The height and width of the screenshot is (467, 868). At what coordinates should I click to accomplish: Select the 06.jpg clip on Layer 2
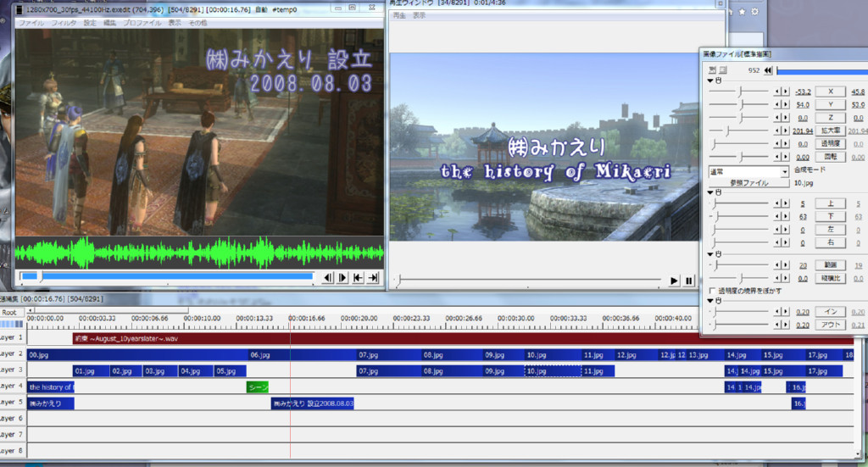tap(303, 354)
